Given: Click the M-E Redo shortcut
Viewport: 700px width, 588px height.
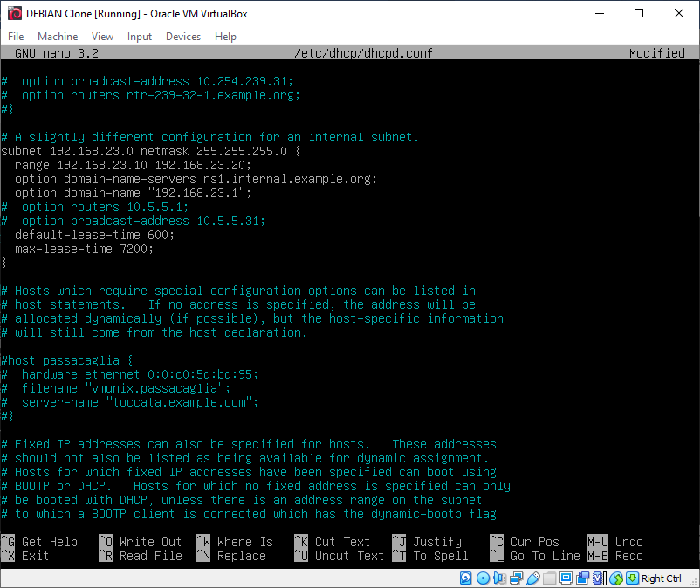Looking at the screenshot, I should click(x=615, y=556).
